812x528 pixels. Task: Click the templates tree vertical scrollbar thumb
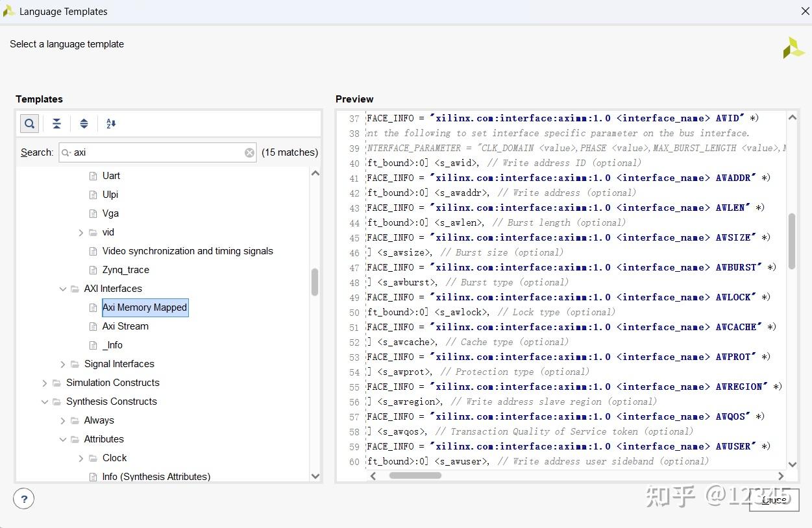[x=315, y=282]
